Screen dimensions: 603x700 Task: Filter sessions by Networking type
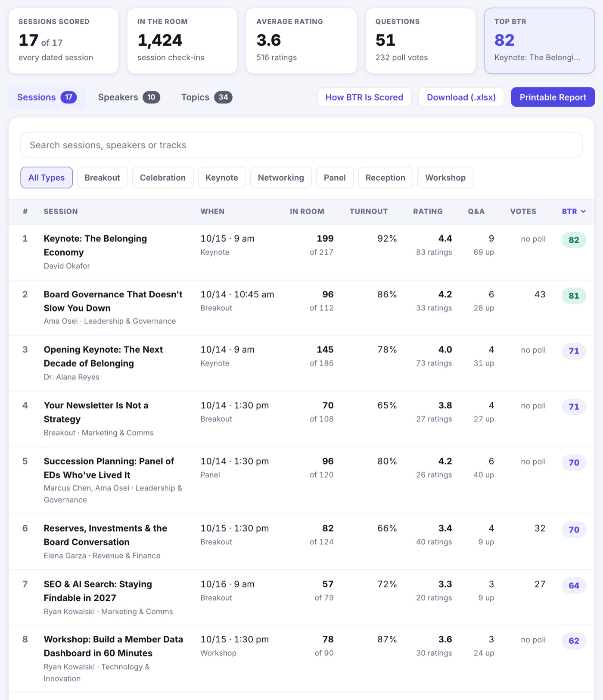point(281,178)
